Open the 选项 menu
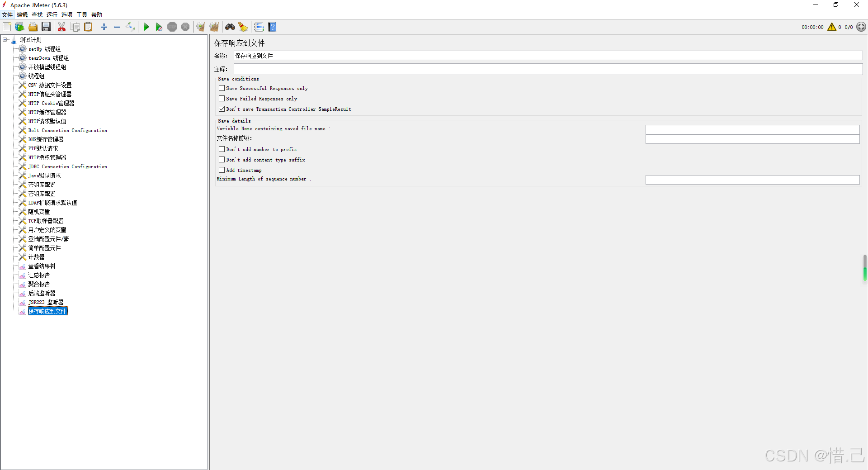This screenshot has height=470, width=868. [x=67, y=15]
